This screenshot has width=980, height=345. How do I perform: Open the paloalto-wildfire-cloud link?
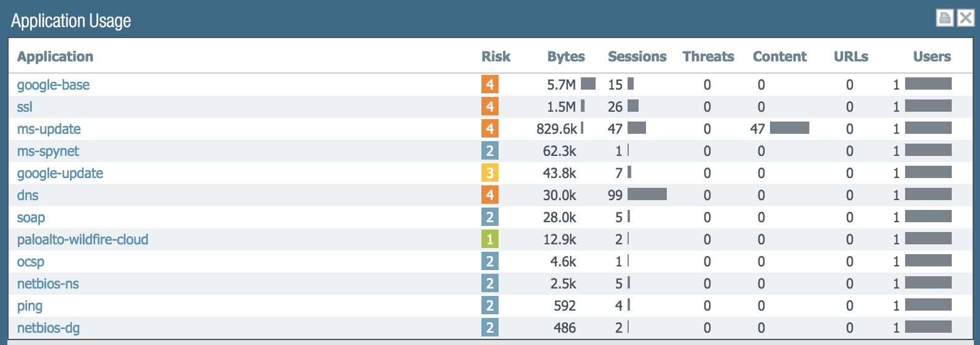point(83,239)
